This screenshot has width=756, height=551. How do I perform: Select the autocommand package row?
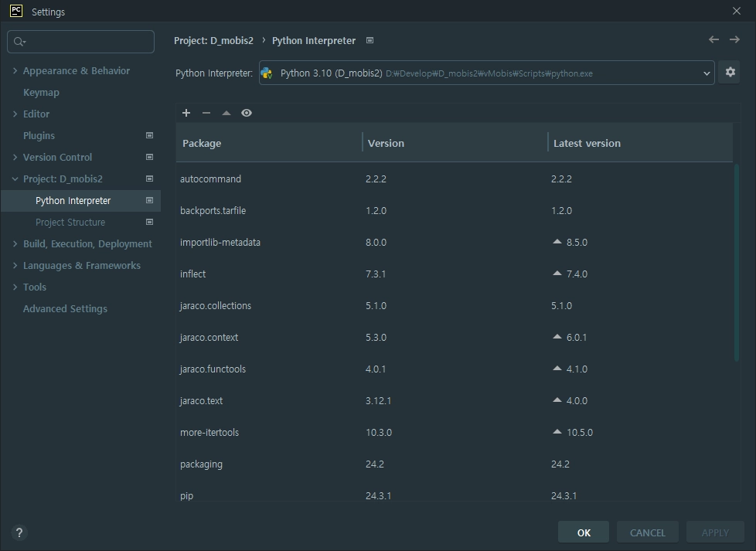(455, 179)
